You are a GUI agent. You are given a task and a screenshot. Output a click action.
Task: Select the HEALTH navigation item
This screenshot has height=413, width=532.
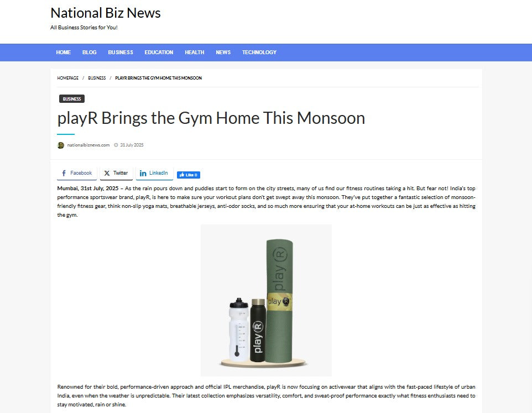pyautogui.click(x=195, y=53)
